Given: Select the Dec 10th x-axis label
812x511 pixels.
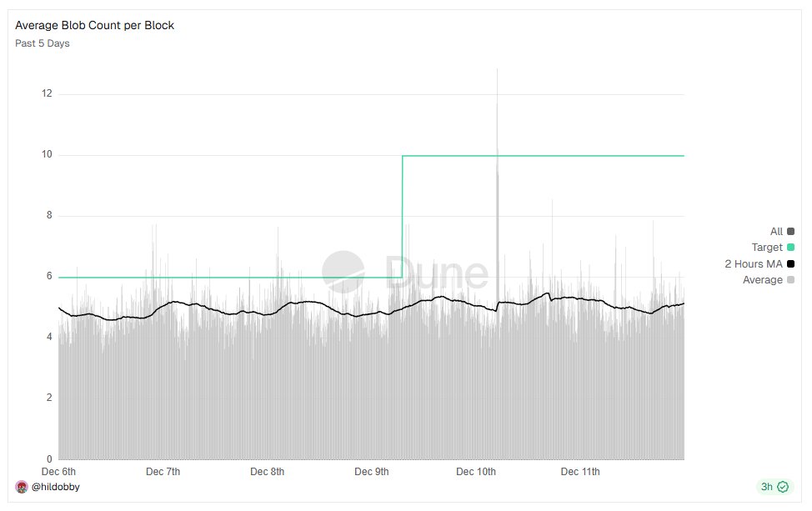Looking at the screenshot, I should tap(476, 472).
